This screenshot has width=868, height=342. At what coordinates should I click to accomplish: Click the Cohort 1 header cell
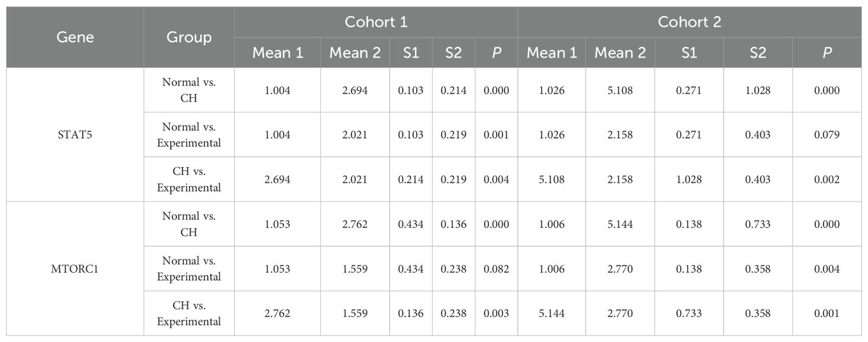[x=376, y=22]
